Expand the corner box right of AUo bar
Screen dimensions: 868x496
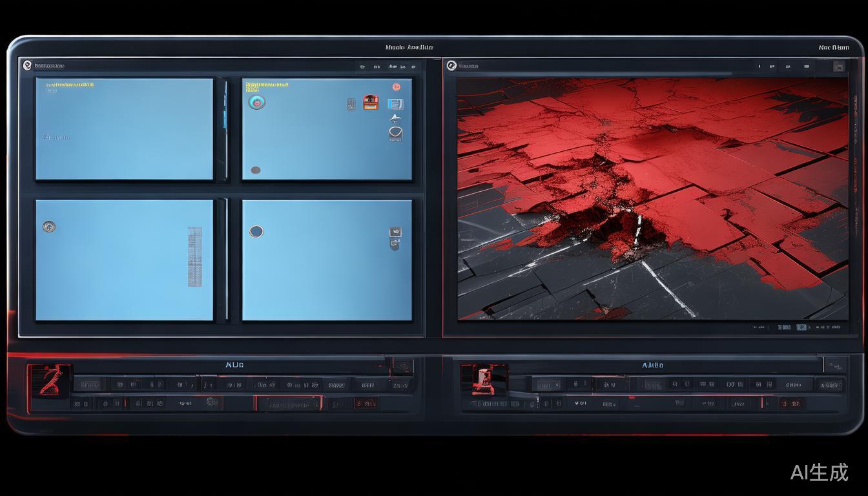click(402, 366)
